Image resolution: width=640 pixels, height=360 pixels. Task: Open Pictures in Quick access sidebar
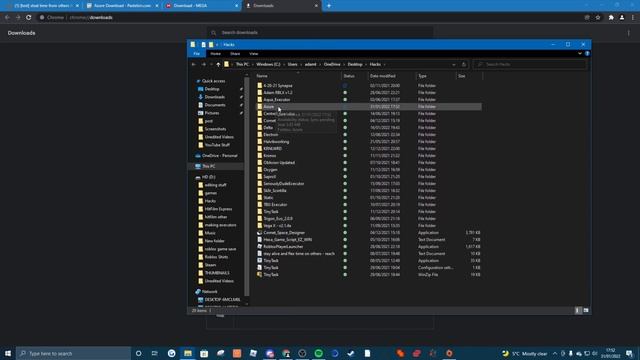(x=212, y=113)
